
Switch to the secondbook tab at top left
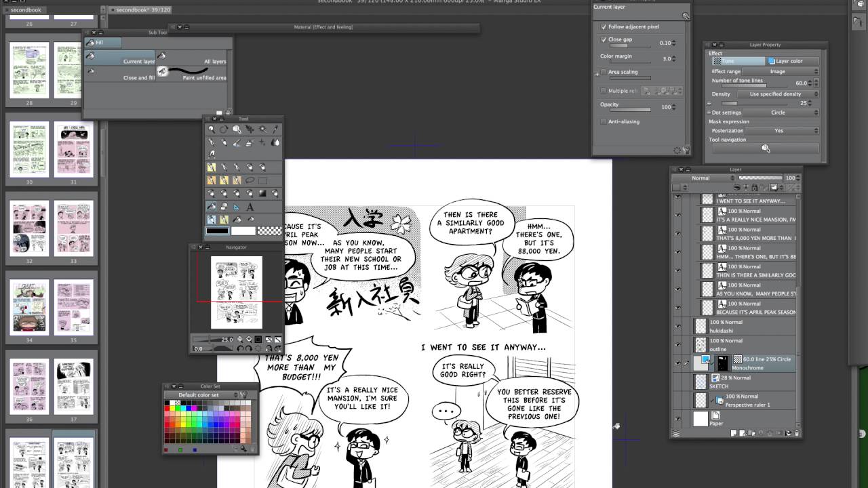pyautogui.click(x=26, y=10)
